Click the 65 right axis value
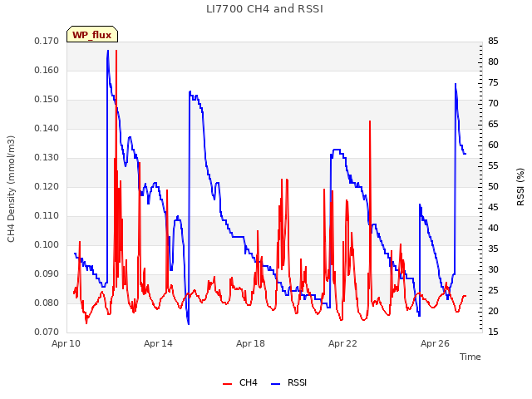This screenshot has height=399, width=532. point(493,124)
